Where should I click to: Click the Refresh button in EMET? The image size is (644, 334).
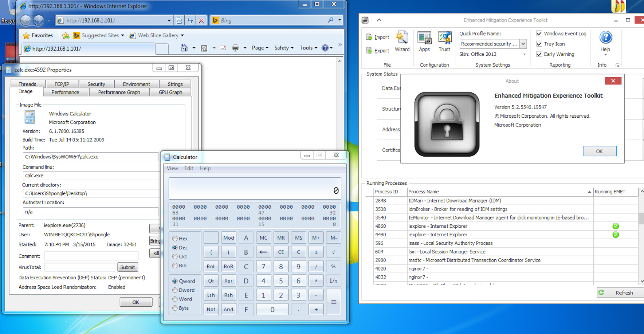tap(620, 293)
